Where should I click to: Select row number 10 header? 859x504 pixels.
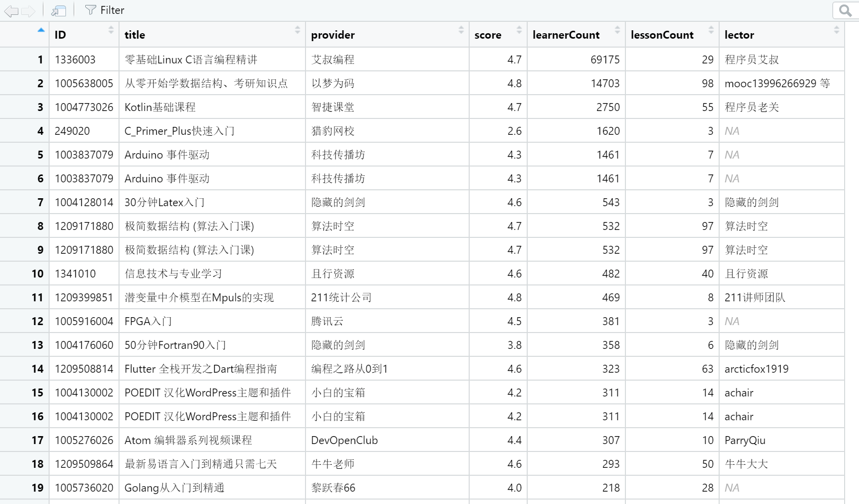pyautogui.click(x=37, y=274)
